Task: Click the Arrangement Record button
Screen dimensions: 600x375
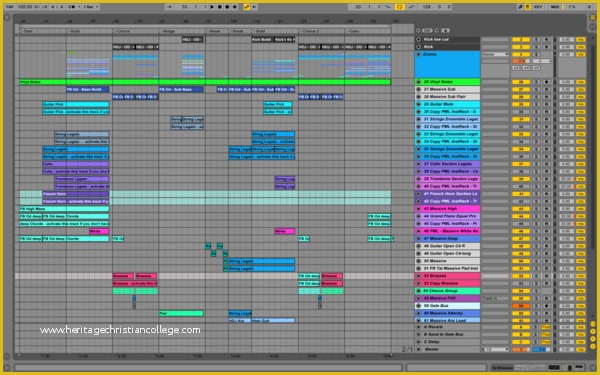Action: coord(227,7)
